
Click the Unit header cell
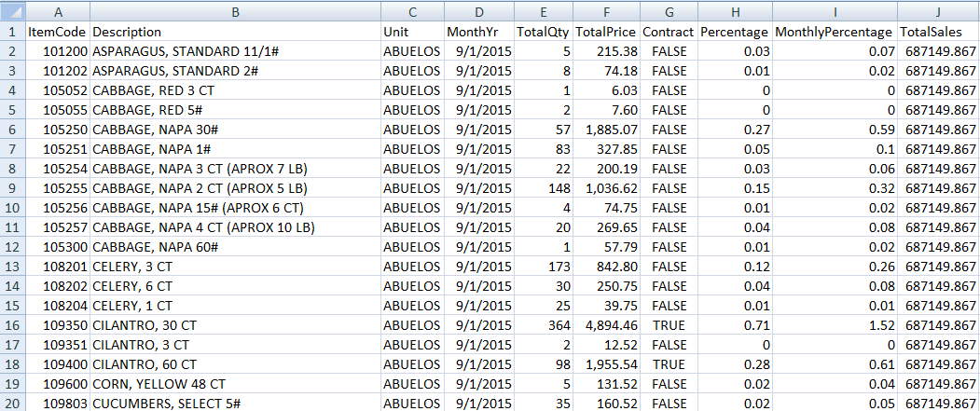(x=412, y=32)
